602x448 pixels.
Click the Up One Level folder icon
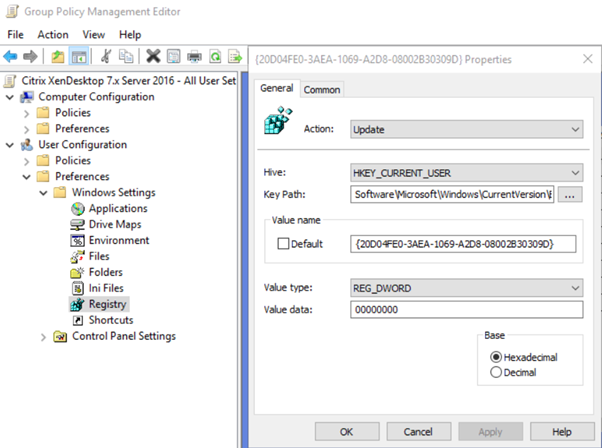point(59,57)
